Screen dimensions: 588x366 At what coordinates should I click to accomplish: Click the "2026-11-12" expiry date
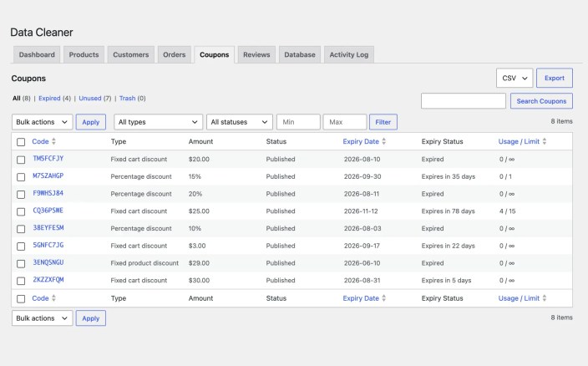point(361,211)
